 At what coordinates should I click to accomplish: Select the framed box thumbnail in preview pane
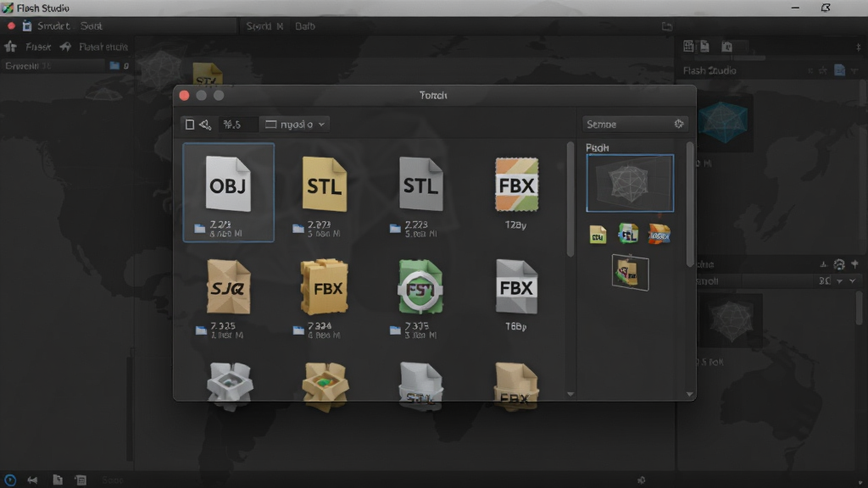[630, 272]
